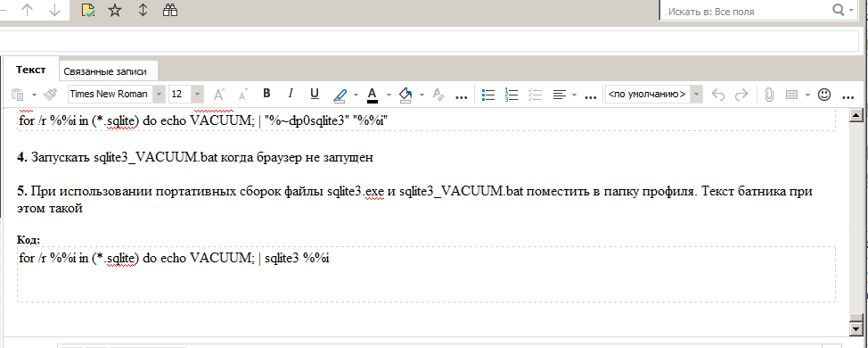This screenshot has width=868, height=348.
Task: Click the binoculars find icon
Action: pyautogui.click(x=169, y=10)
